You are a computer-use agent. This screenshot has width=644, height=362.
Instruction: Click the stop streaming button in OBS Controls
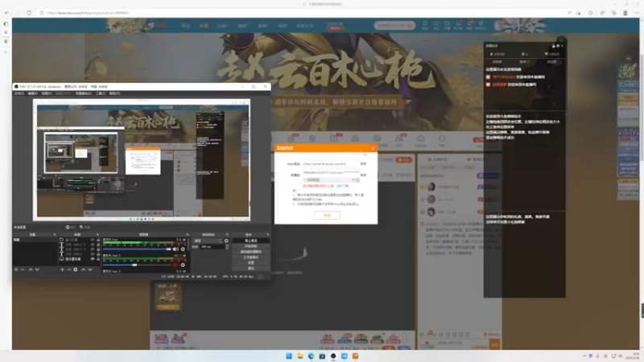[x=251, y=241]
